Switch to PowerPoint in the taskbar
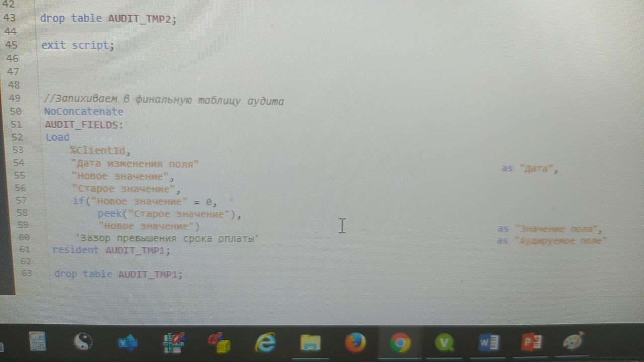 pos(531,343)
